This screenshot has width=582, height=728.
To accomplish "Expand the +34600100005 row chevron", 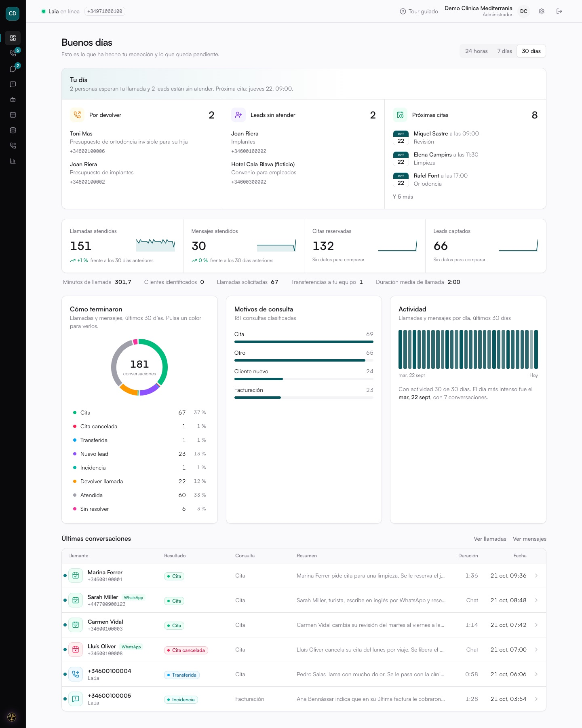I will point(536,699).
